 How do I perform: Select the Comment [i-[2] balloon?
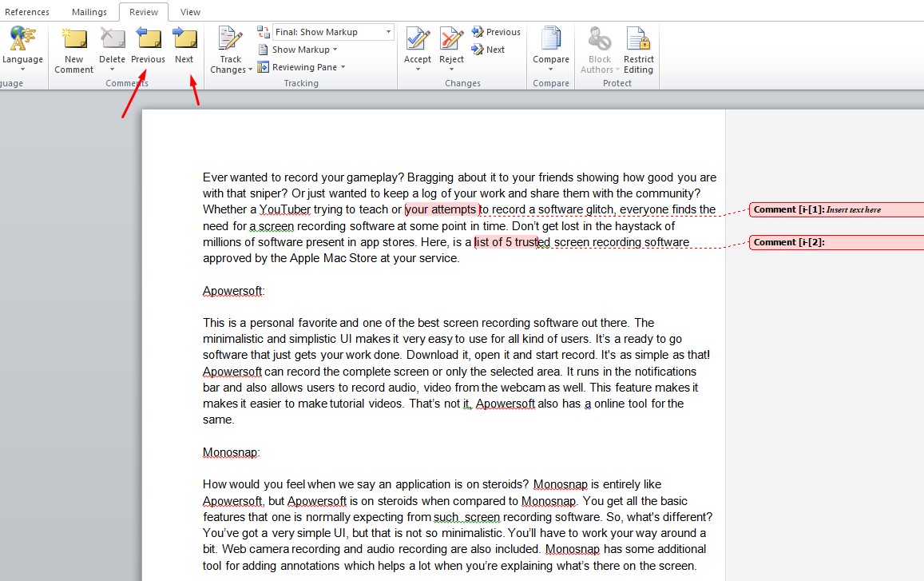click(837, 242)
